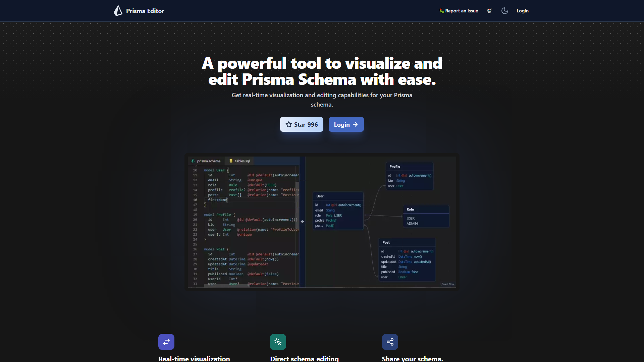The image size is (644, 362).
Task: Click the Prisma logo icon in header
Action: [118, 11]
